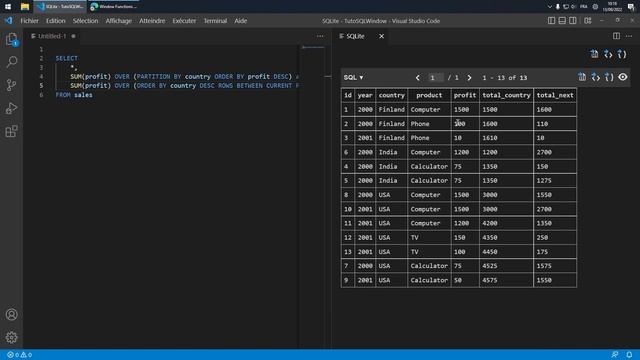Click the 'product' column header
Screen dimensions: 640x360
coord(429,95)
